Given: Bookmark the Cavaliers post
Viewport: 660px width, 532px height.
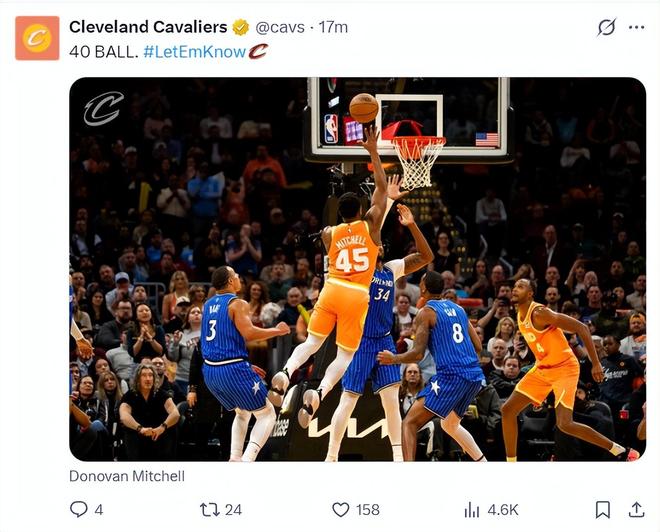Looking at the screenshot, I should (x=602, y=509).
